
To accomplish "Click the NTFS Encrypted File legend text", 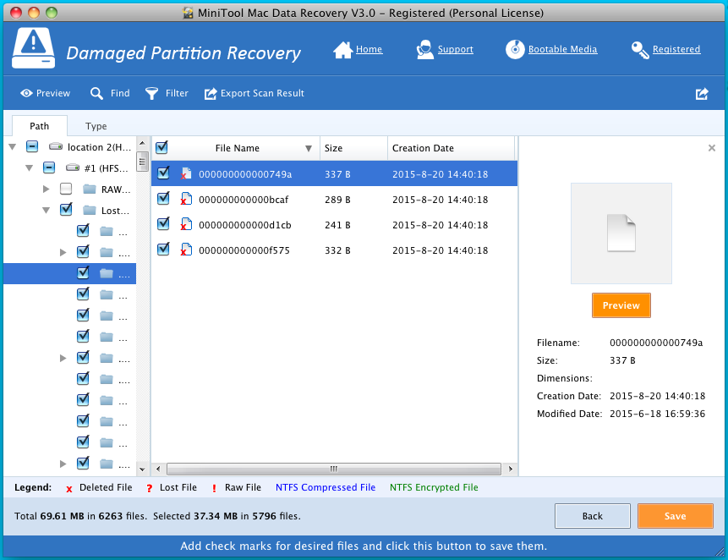I will [434, 487].
